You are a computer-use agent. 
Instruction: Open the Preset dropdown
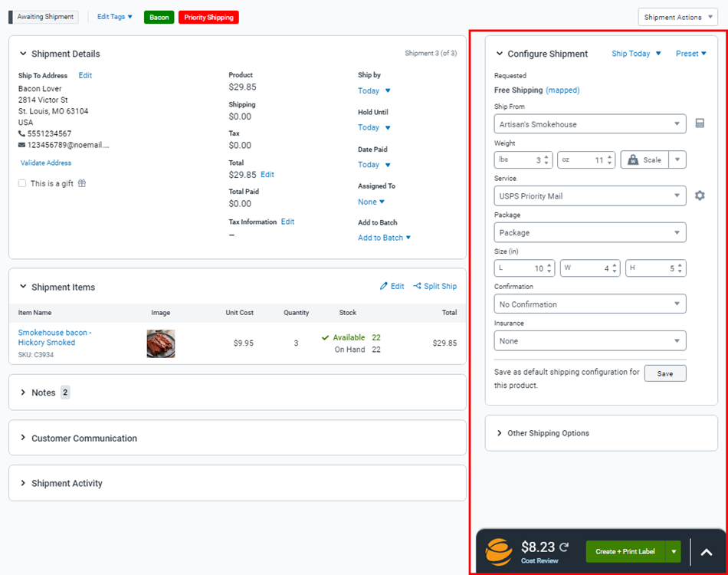[691, 54]
